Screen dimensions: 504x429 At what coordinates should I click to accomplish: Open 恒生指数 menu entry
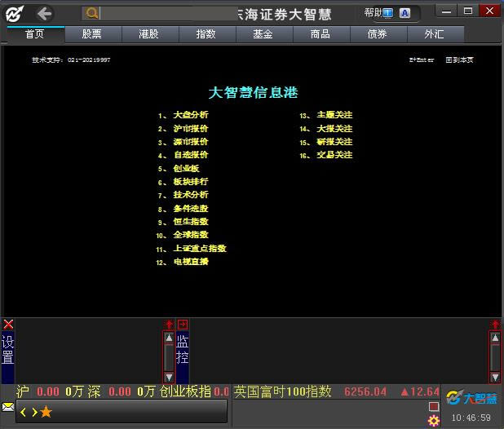click(x=191, y=222)
